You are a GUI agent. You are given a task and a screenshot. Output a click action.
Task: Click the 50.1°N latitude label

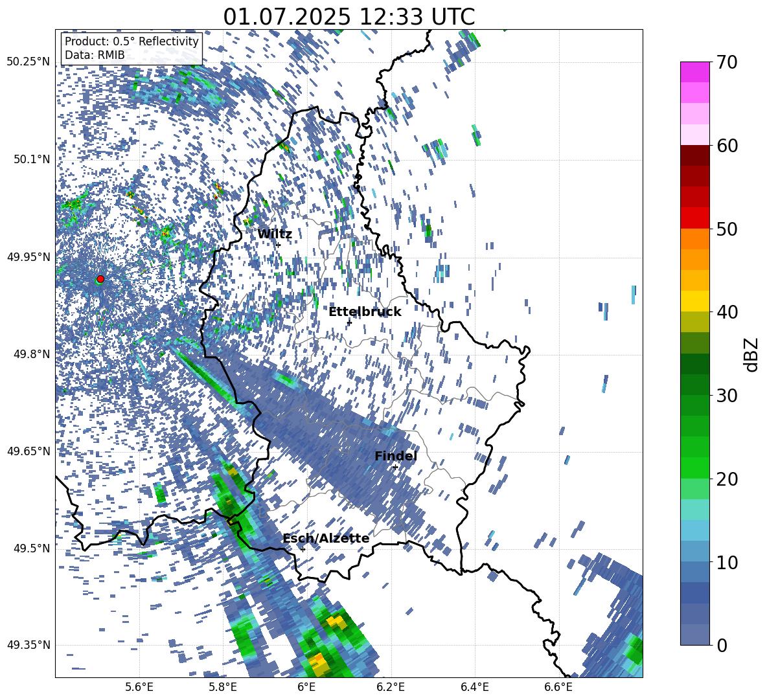[x=31, y=159]
